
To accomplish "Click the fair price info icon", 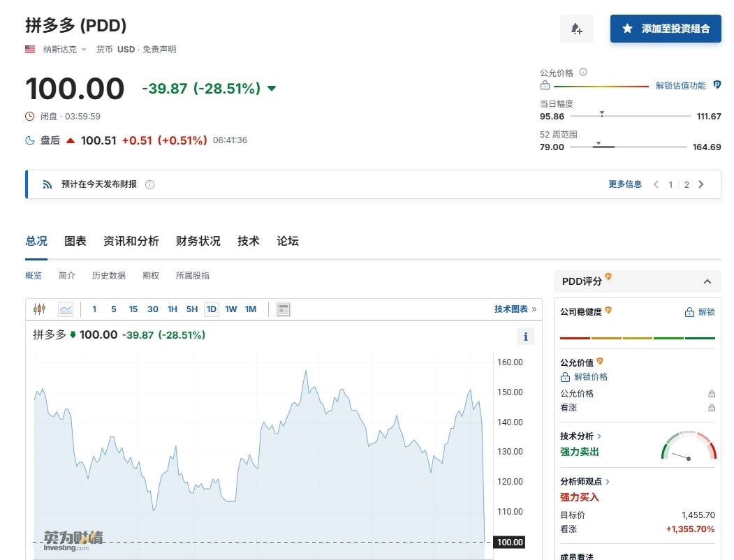I will tap(582, 72).
